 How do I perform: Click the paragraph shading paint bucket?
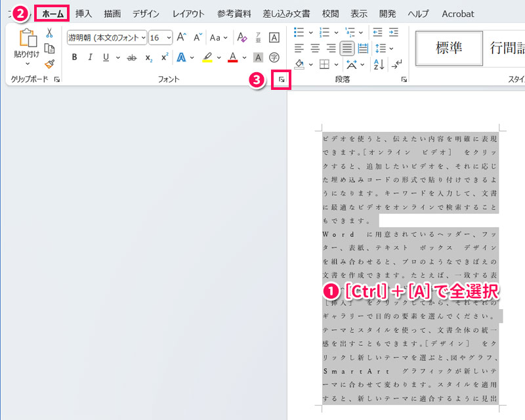tap(299, 64)
